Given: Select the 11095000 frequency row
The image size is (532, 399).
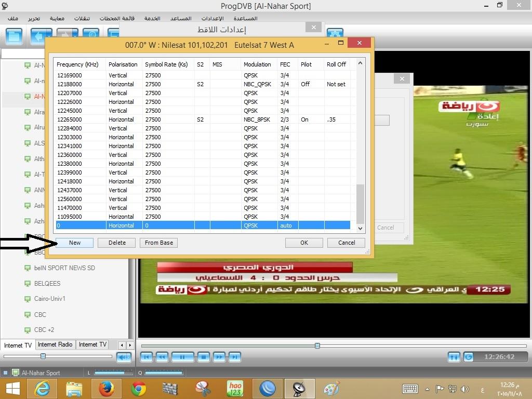Looking at the screenshot, I should (x=203, y=217).
